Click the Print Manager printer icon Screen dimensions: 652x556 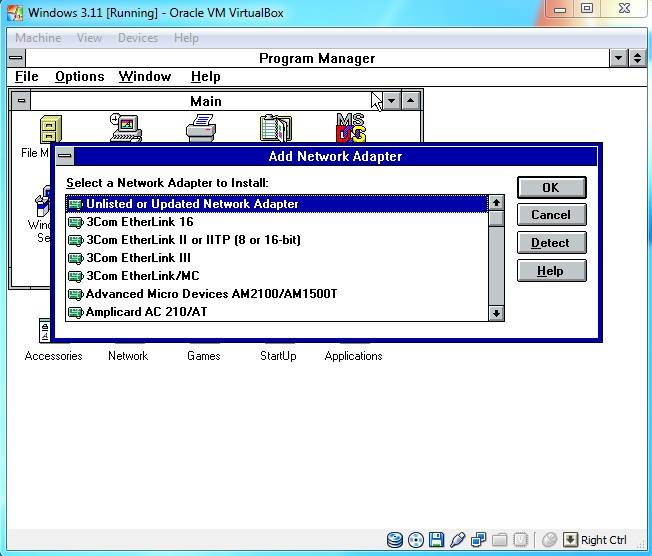pos(200,128)
